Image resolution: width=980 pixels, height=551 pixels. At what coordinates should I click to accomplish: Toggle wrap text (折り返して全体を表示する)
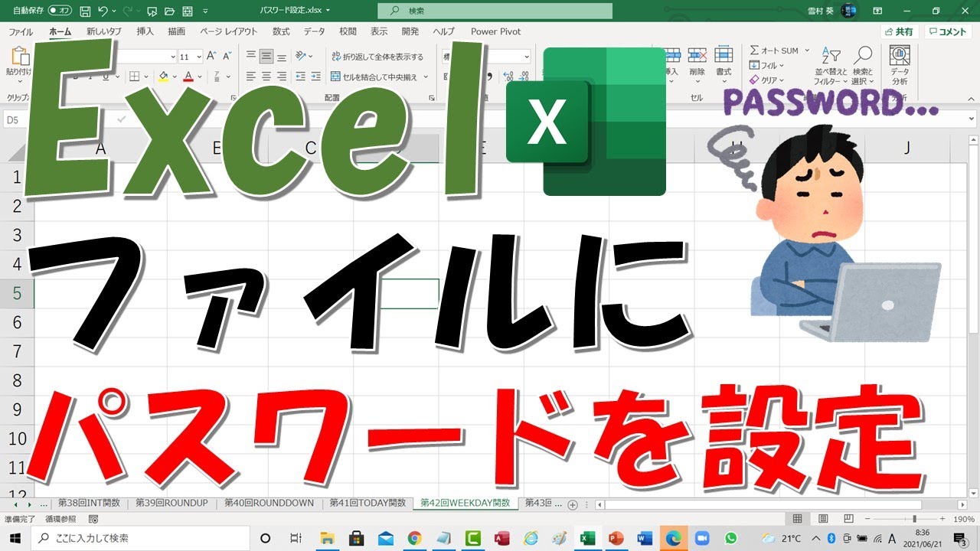[x=377, y=57]
